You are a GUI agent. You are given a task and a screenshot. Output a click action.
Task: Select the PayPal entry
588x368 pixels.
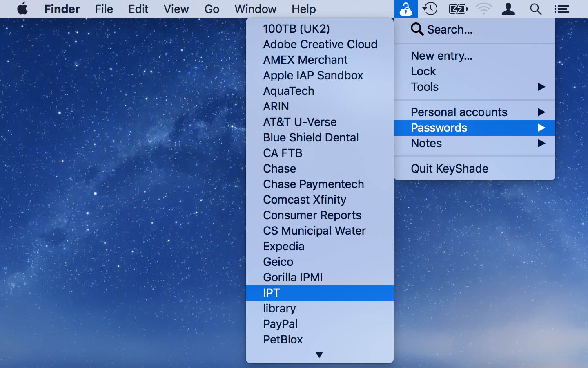coord(320,324)
